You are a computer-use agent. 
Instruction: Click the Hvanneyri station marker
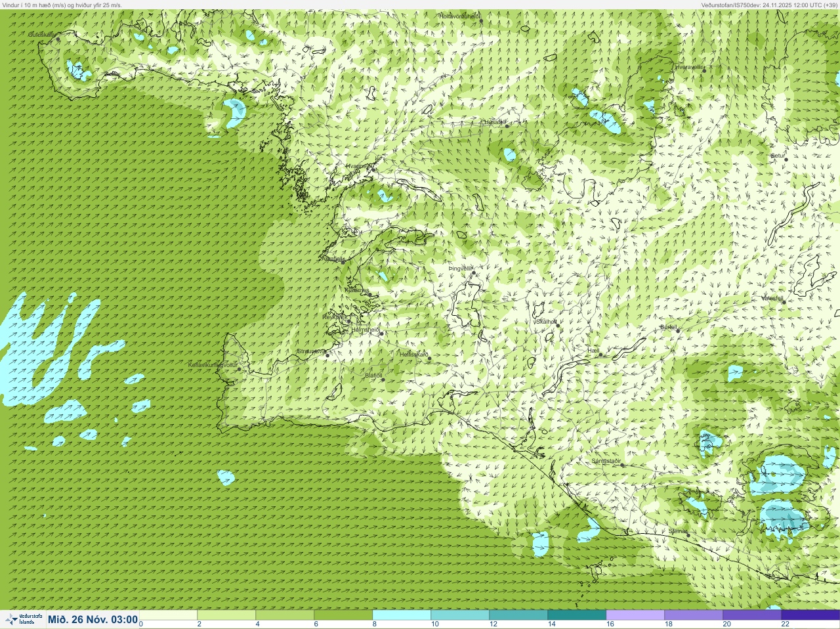pyautogui.click(x=373, y=169)
